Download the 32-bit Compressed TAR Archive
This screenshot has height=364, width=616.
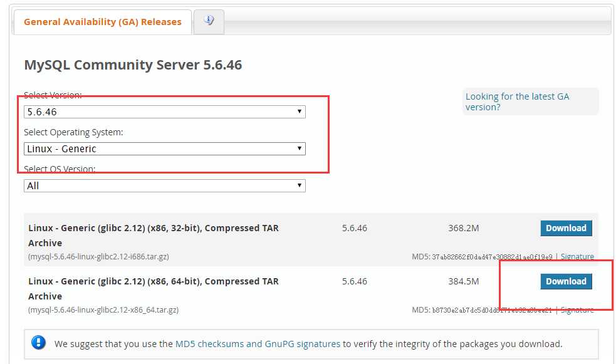tap(566, 228)
